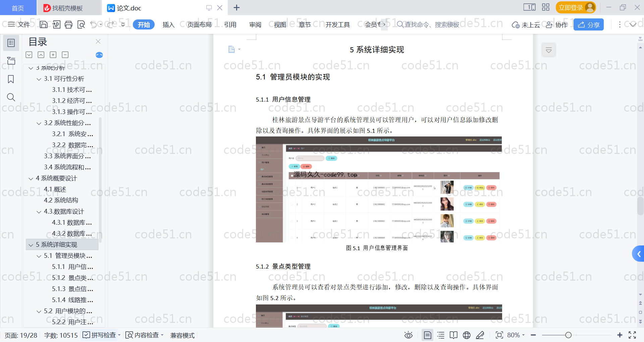This screenshot has width=644, height=342.
Task: Open the bookmark panel icon in left sidebar
Action: click(x=11, y=79)
